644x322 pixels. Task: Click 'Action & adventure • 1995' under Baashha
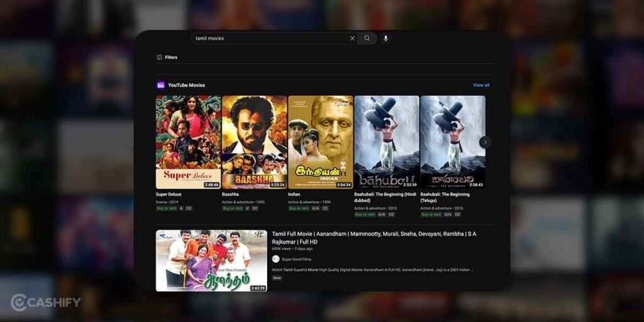[x=243, y=202]
